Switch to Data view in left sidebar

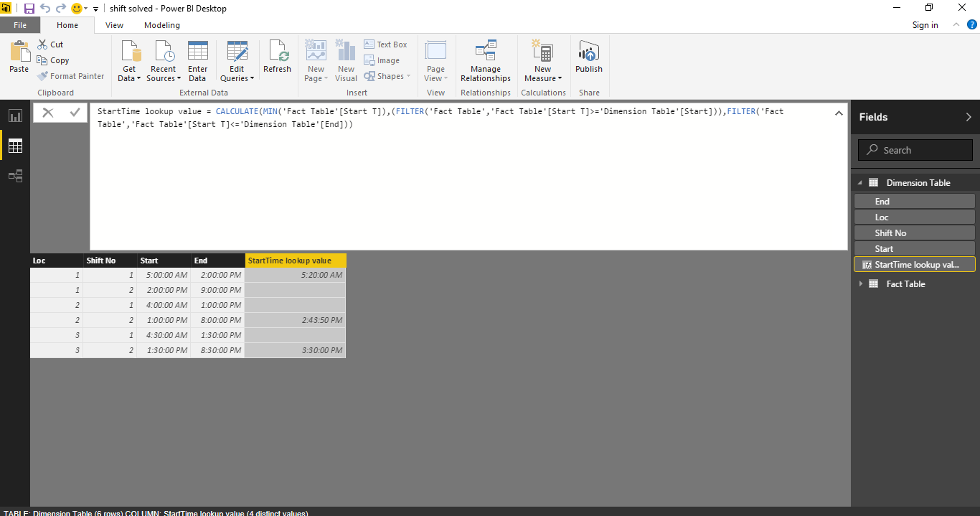(x=15, y=146)
